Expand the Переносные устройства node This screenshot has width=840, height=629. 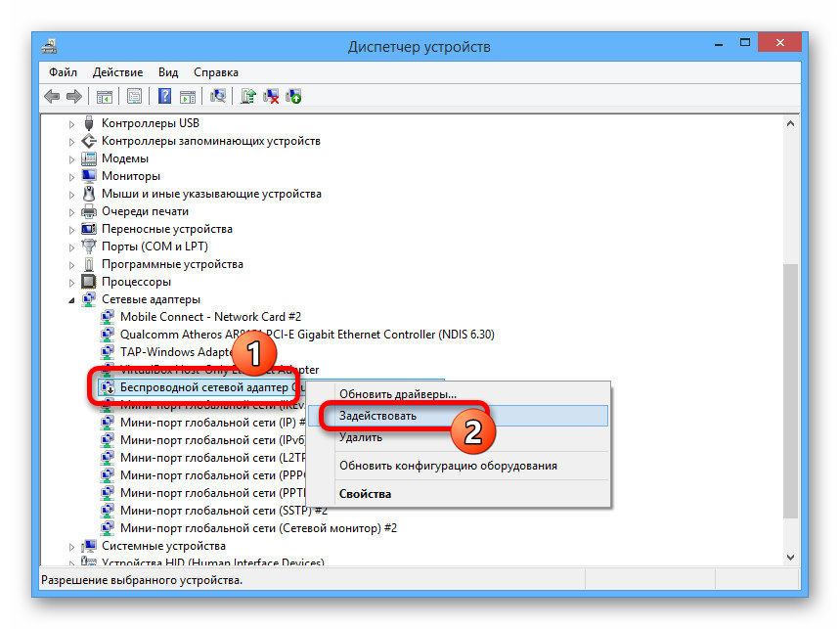[x=71, y=230]
